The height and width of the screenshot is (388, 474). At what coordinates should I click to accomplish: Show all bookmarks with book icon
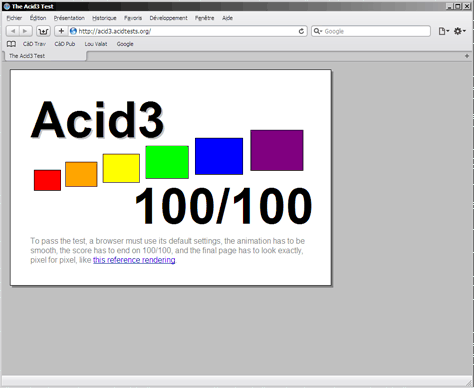(x=11, y=44)
